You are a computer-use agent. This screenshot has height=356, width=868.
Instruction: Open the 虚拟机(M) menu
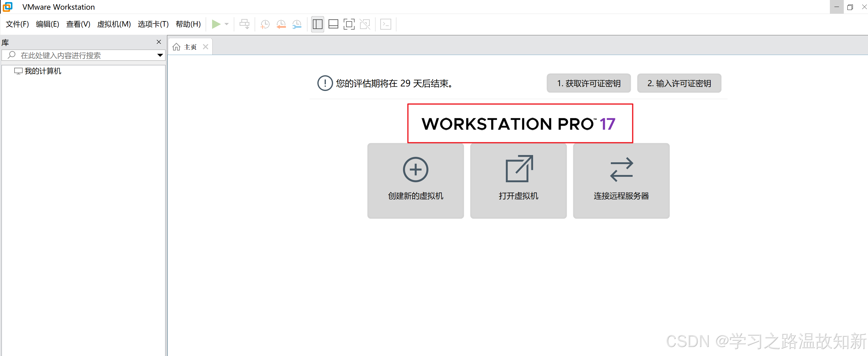pos(114,24)
